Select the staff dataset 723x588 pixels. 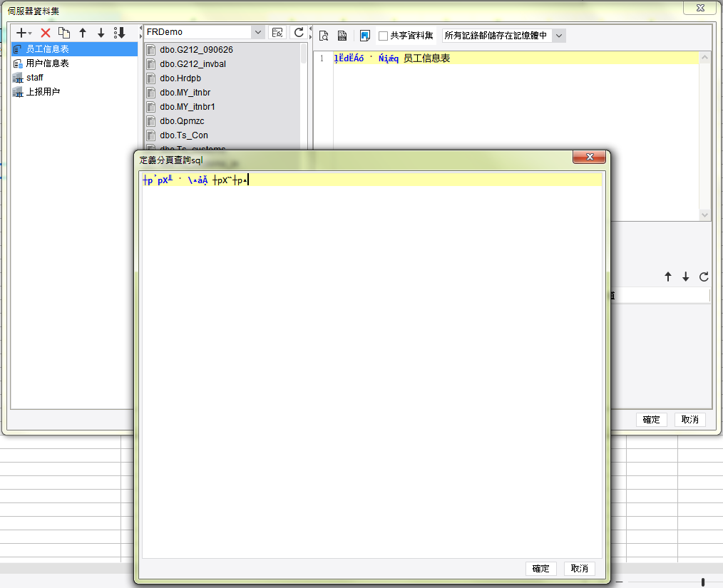[x=35, y=78]
